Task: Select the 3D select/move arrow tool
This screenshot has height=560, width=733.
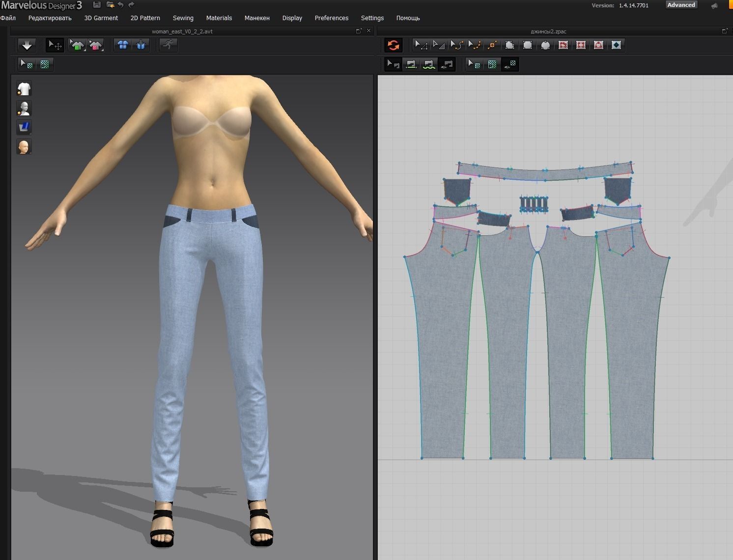Action: coord(55,45)
